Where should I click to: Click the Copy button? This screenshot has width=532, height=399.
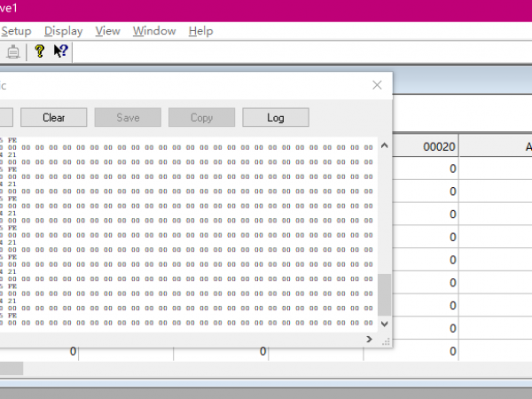coord(201,118)
